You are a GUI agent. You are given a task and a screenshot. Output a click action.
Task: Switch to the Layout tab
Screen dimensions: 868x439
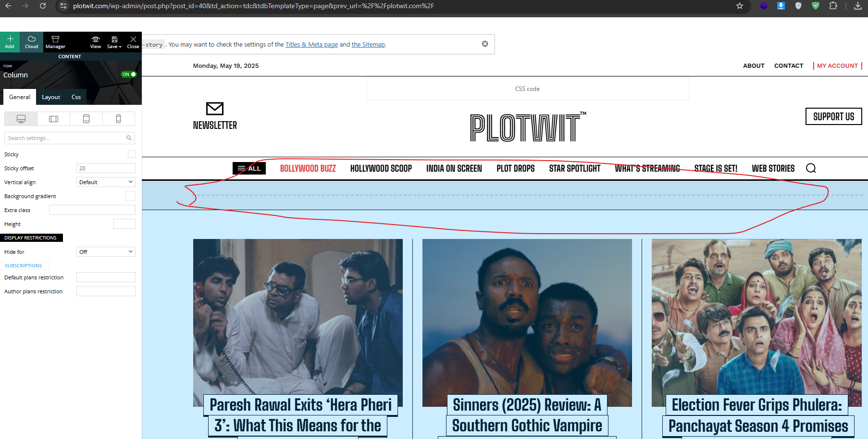[x=51, y=97]
